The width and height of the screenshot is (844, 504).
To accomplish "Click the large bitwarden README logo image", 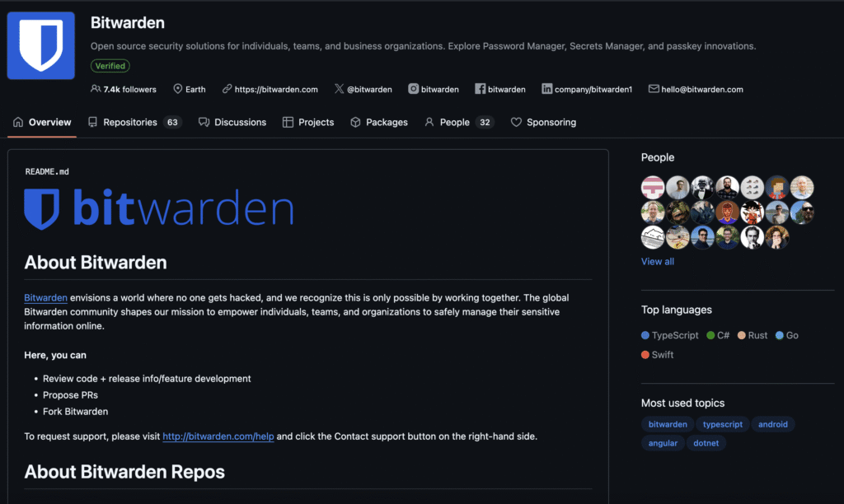I will tap(159, 208).
